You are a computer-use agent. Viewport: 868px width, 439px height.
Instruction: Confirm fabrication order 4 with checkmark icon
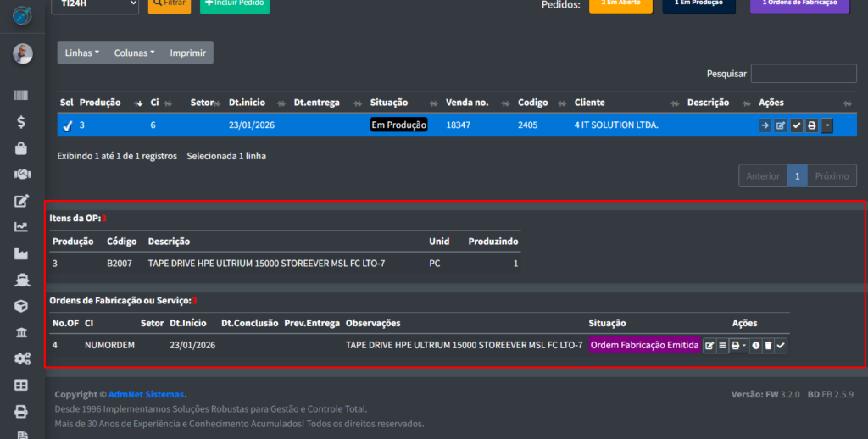tap(781, 346)
